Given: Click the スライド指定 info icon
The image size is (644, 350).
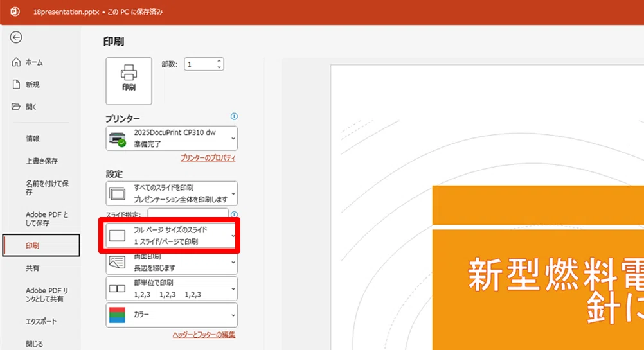Looking at the screenshot, I should tap(234, 214).
